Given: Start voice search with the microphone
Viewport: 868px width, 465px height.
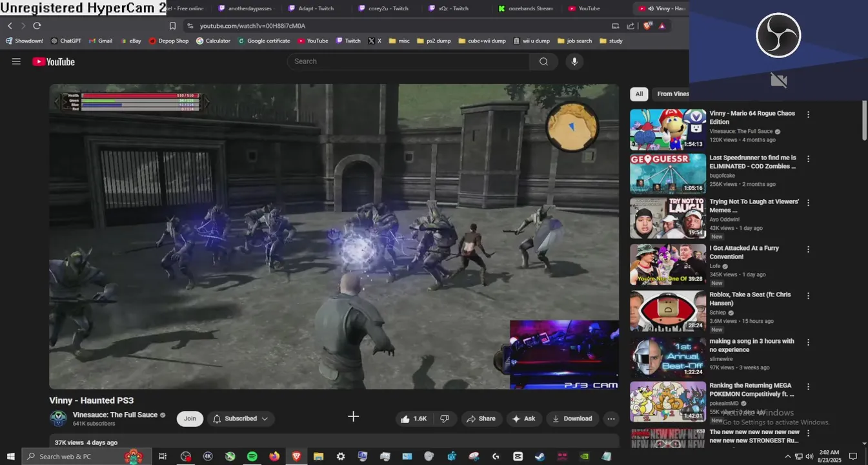Looking at the screenshot, I should click(574, 61).
